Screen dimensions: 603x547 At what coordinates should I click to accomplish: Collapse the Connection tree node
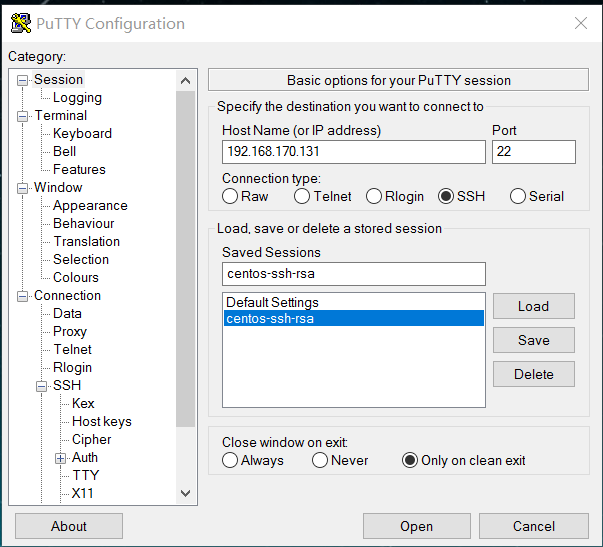pyautogui.click(x=23, y=296)
